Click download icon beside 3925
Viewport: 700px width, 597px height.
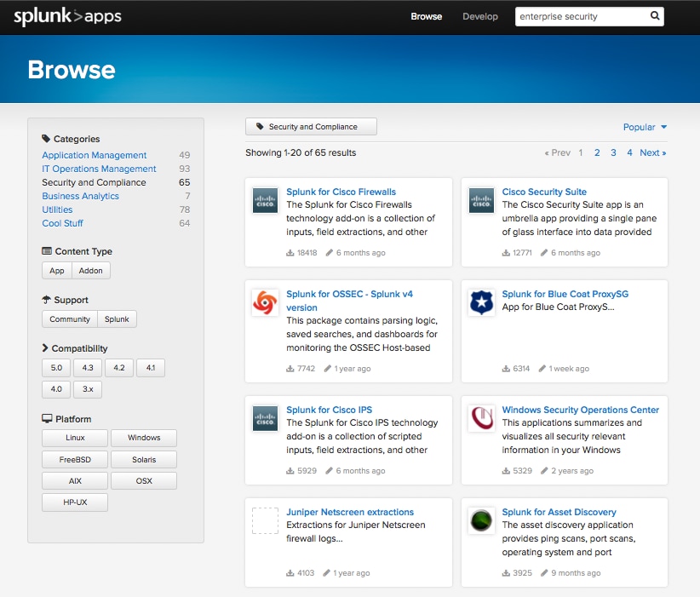506,573
